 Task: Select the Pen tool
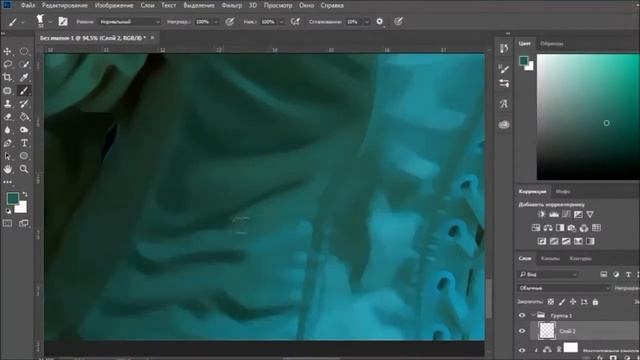click(x=7, y=143)
